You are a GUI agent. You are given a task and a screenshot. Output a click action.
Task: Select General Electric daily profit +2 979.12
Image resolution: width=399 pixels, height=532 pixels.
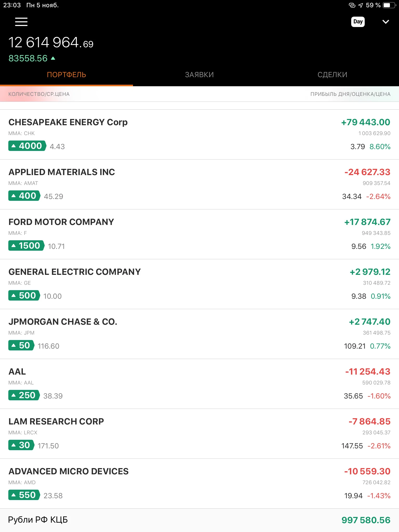click(x=370, y=272)
